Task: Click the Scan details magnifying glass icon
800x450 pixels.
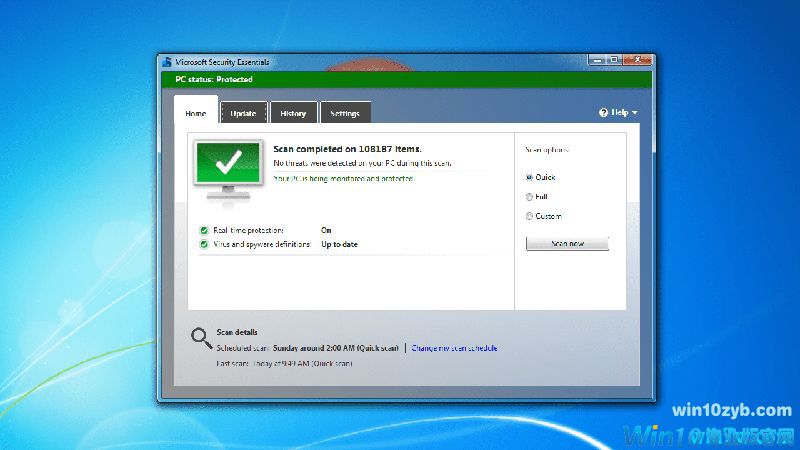Action: 201,338
